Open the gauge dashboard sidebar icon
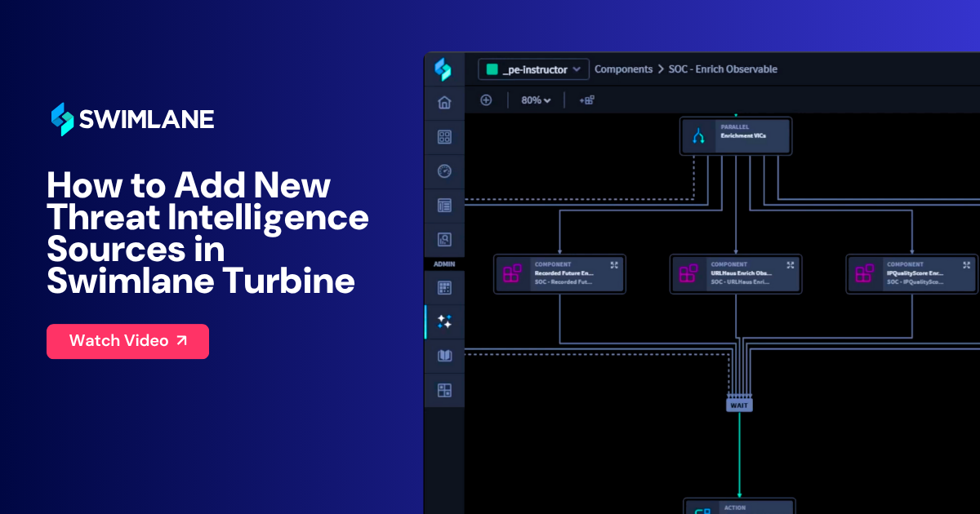Screen dimensions: 980x514 pyautogui.click(x=444, y=171)
